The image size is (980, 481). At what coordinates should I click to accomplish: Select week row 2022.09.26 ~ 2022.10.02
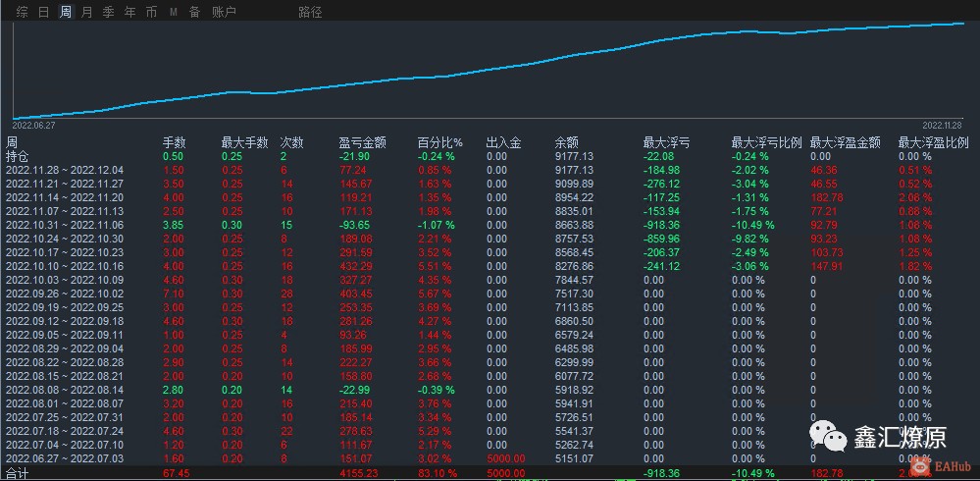click(65, 294)
